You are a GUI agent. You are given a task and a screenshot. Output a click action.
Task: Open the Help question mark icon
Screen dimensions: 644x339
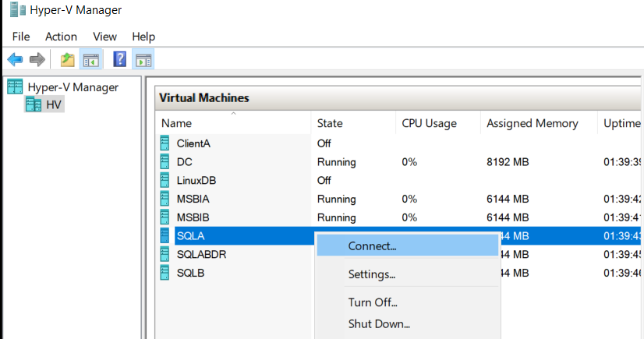[x=119, y=59]
